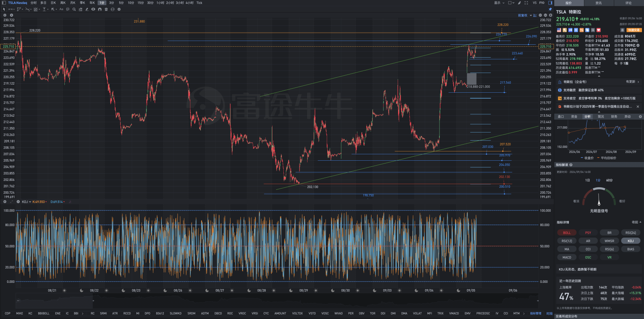Viewport: 644px width, 319px height.
Task: Click help question mark next to 指标解读
Action: click(571, 165)
